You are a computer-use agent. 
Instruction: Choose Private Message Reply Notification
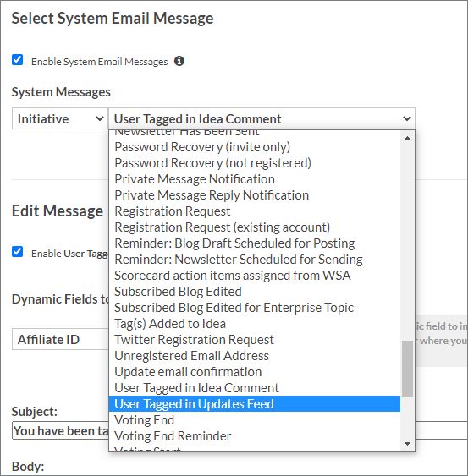255,195
